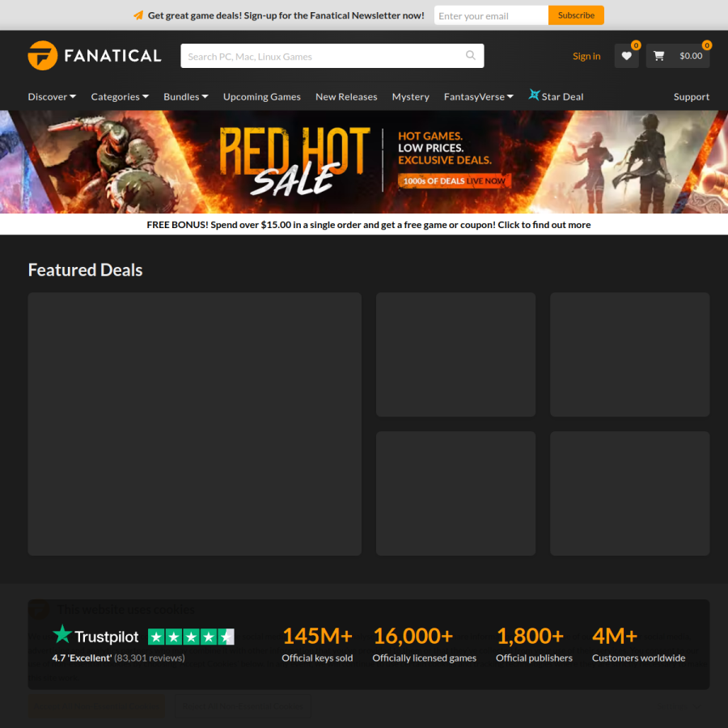The height and width of the screenshot is (728, 728).
Task: Open the shopping cart icon
Action: [658, 56]
